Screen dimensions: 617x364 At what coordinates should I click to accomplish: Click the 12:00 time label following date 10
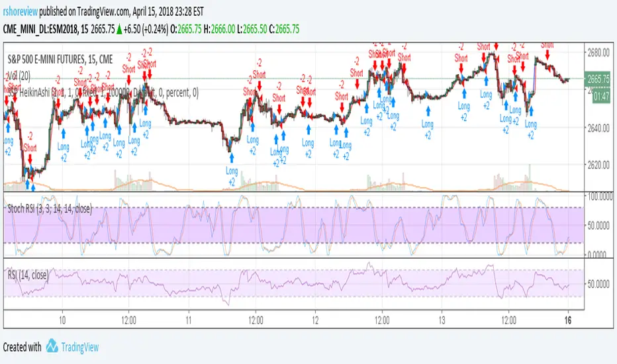click(x=128, y=320)
